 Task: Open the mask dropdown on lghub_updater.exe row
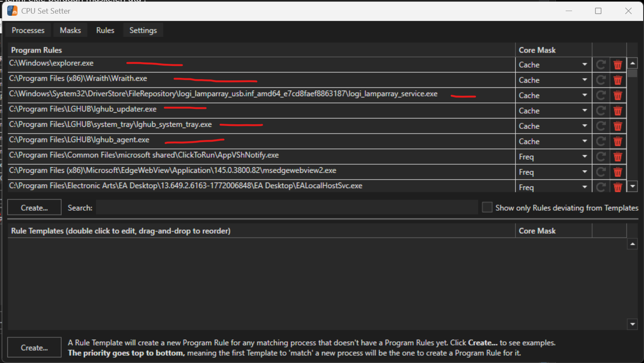[x=553, y=111]
